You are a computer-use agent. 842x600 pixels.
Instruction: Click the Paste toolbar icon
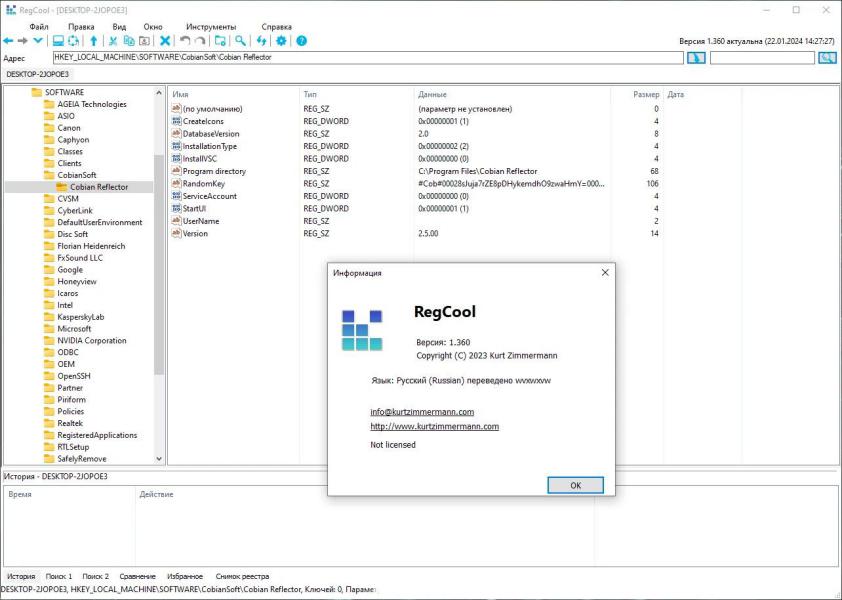click(x=144, y=41)
